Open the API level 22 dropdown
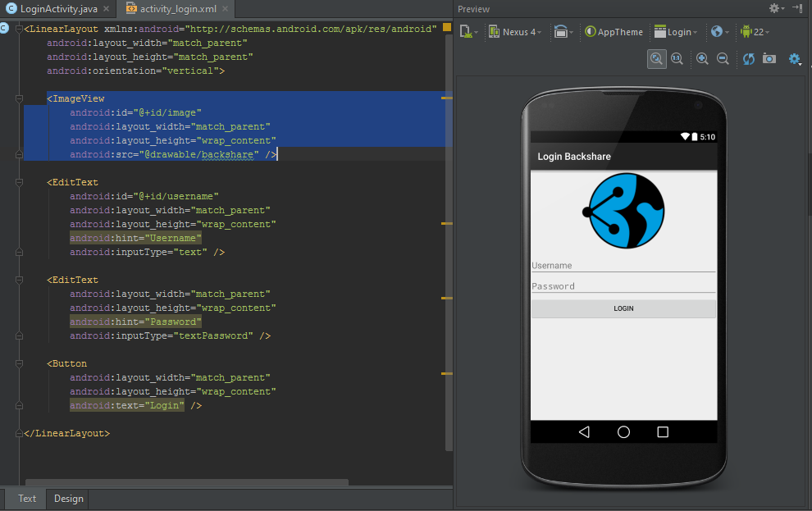 (x=755, y=31)
